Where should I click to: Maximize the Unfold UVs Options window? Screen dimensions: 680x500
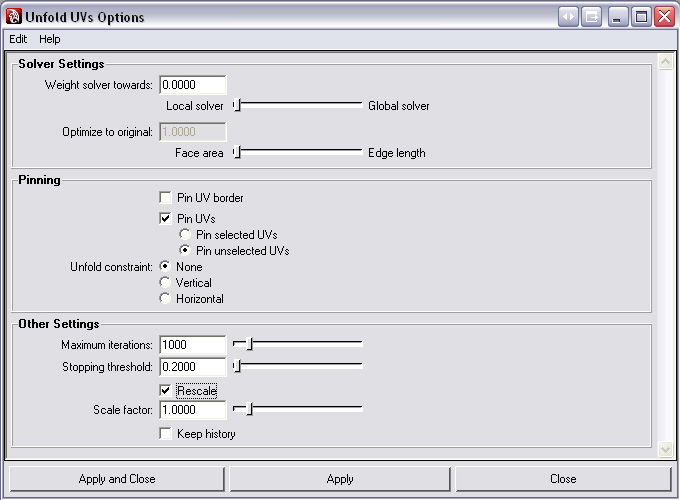642,16
